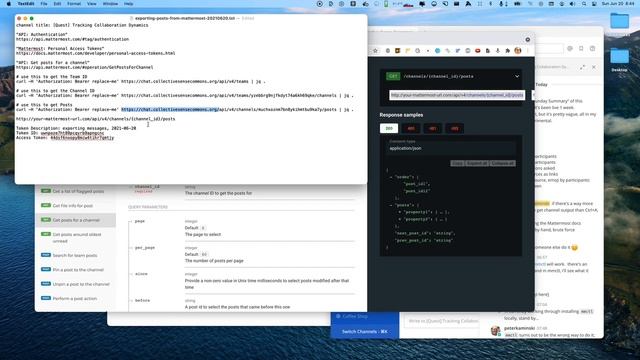The height and width of the screenshot is (360, 640).
Task: Click the menu bar clock Sun Jun 20
Action: (618, 4)
